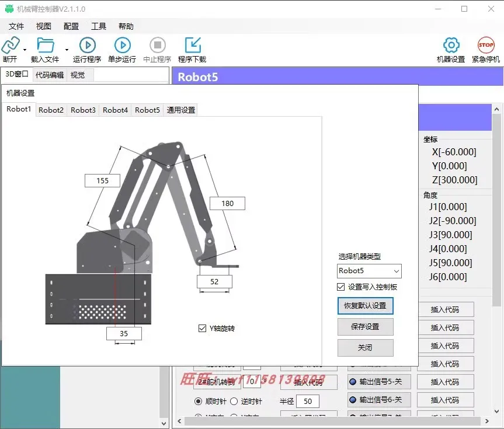Toggle the 输出信号5-关 switch
504x429 pixels.
[x=379, y=382]
